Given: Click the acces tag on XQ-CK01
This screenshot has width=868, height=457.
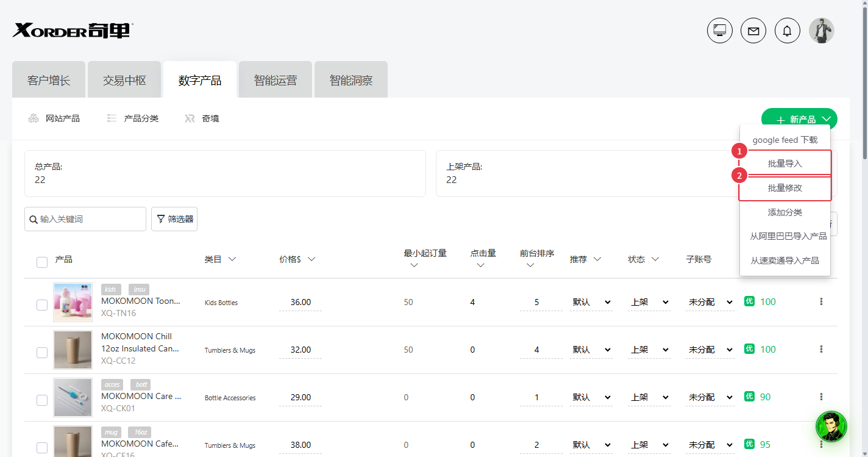Looking at the screenshot, I should click(x=112, y=384).
